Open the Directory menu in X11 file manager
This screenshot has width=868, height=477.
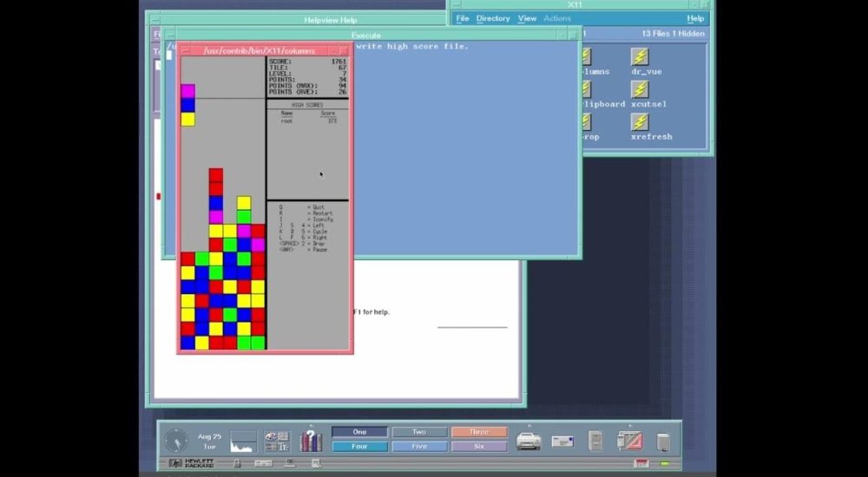click(493, 18)
